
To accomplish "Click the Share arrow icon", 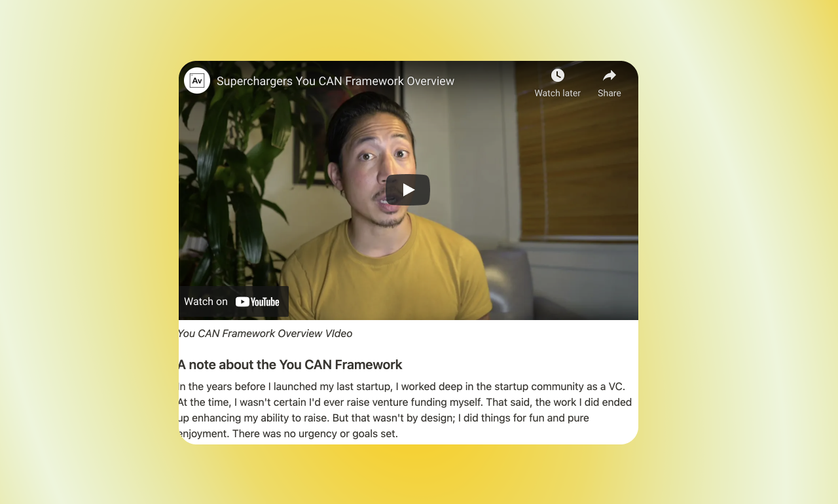I will coord(610,75).
